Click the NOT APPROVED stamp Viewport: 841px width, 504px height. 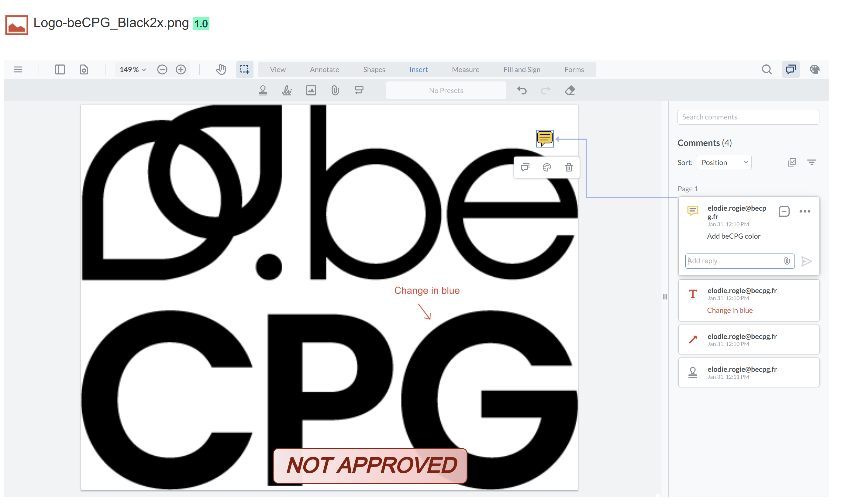click(x=370, y=466)
